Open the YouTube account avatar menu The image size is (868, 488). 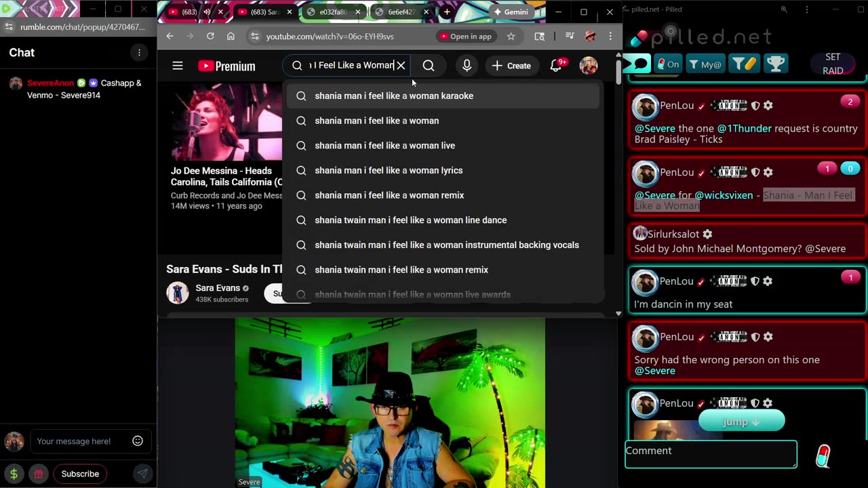[x=589, y=66]
